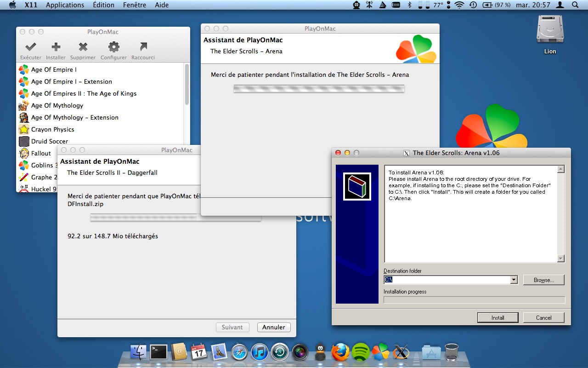588x368 pixels.
Task: Click the Installer plus toolbar icon
Action: 56,47
